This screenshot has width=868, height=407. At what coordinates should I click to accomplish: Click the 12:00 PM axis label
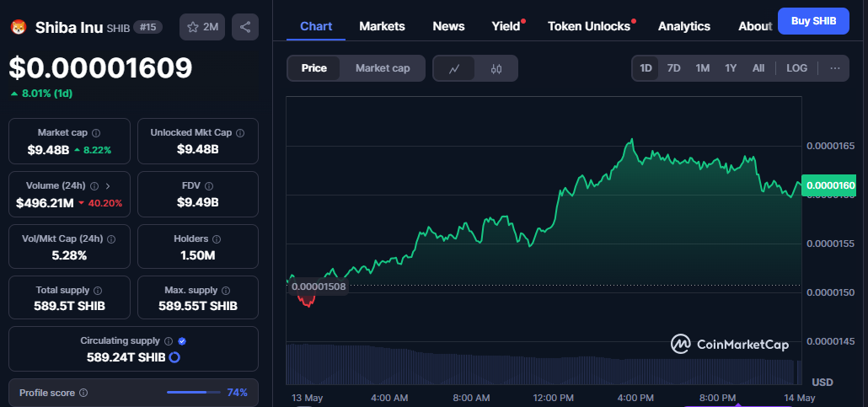554,398
